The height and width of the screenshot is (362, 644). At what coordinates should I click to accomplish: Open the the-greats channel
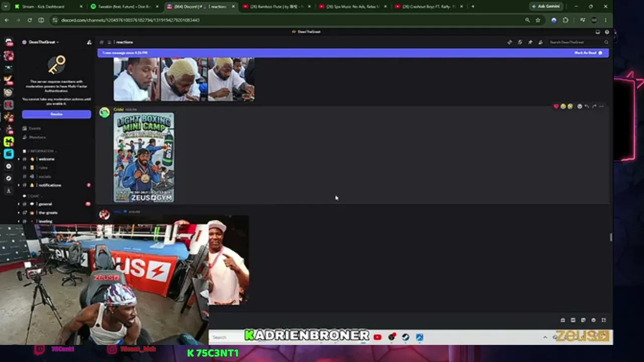pos(48,213)
